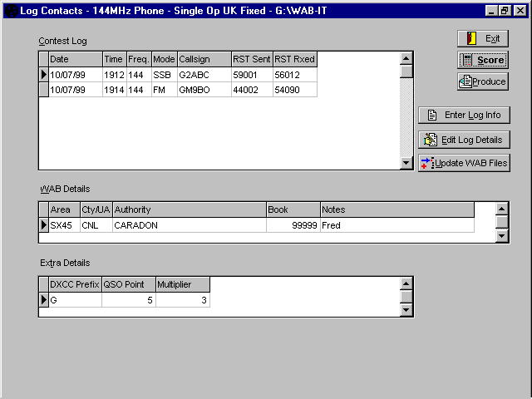Click the RST Sent column header

pos(252,59)
